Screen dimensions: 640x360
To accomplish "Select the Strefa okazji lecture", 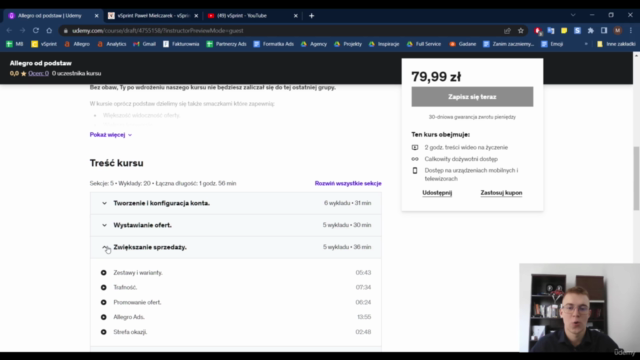I will (x=130, y=332).
